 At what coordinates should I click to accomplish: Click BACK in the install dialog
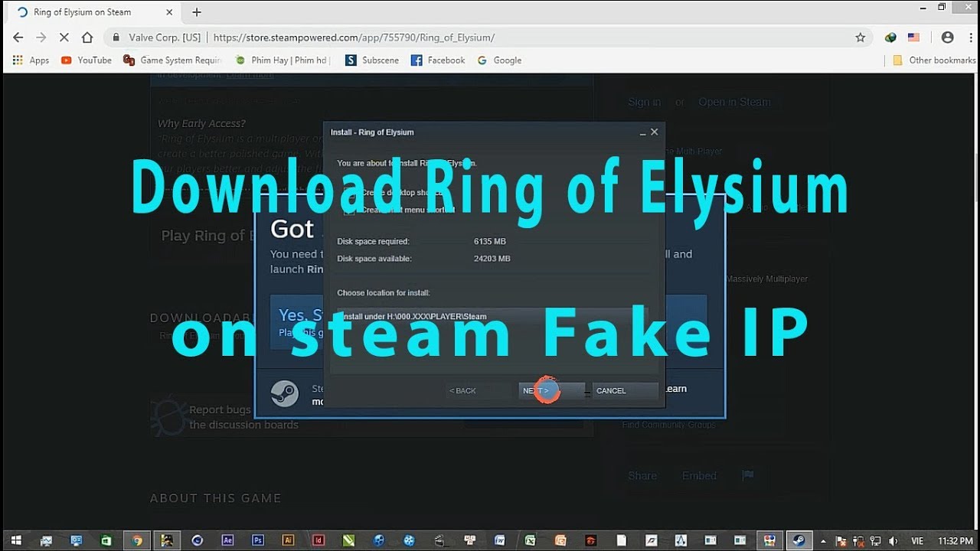479,390
